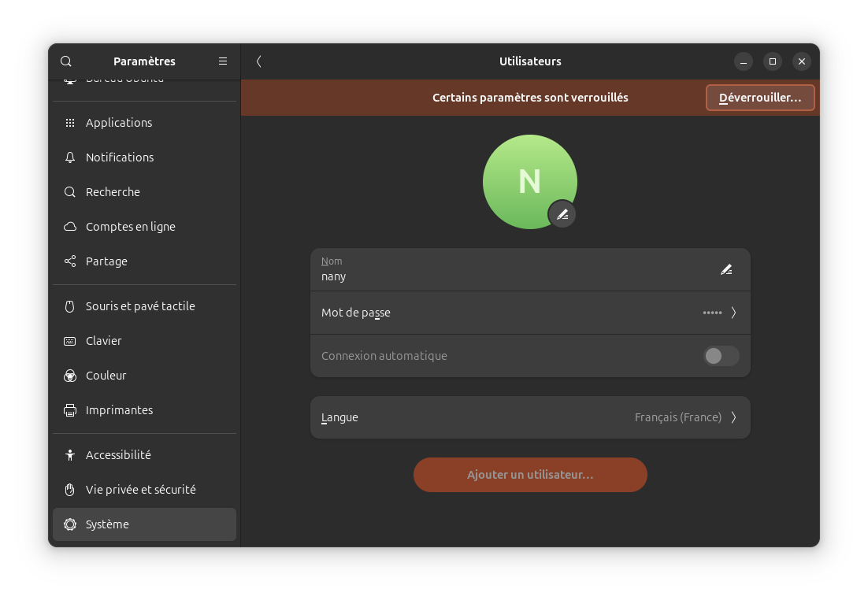
Task: Minimize the Paramètres window
Action: 744,61
